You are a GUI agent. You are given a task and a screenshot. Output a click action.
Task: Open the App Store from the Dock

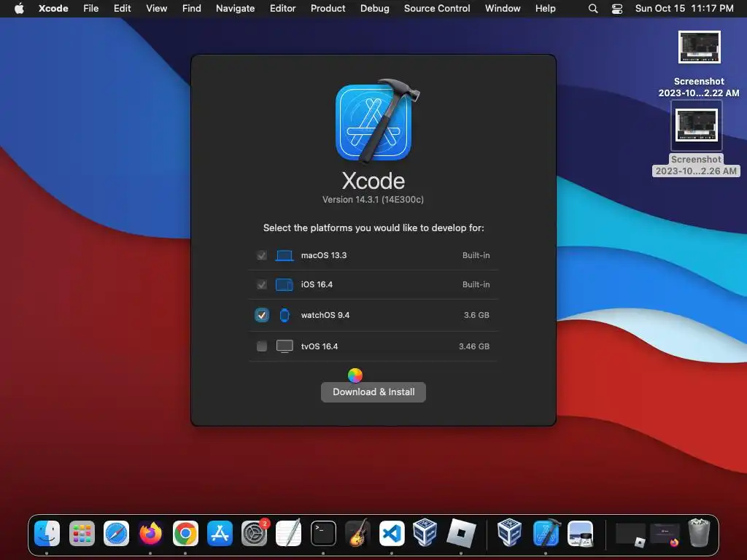click(x=220, y=533)
